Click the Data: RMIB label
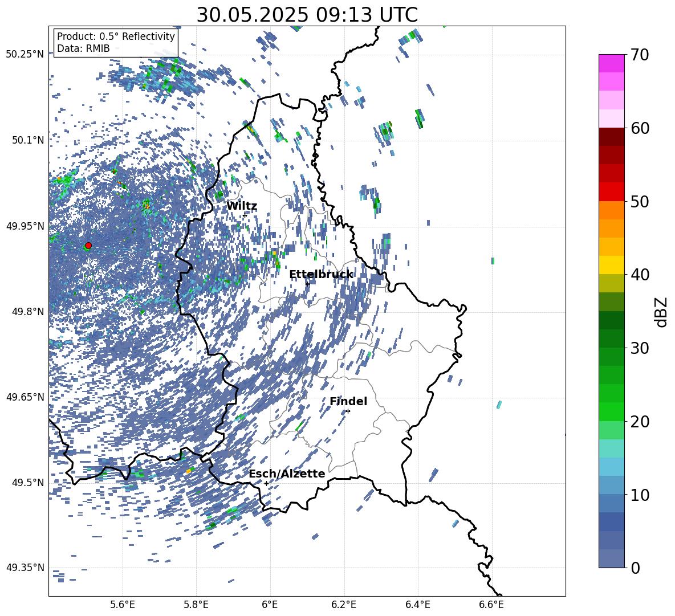This screenshot has height=616, width=675. [83, 48]
